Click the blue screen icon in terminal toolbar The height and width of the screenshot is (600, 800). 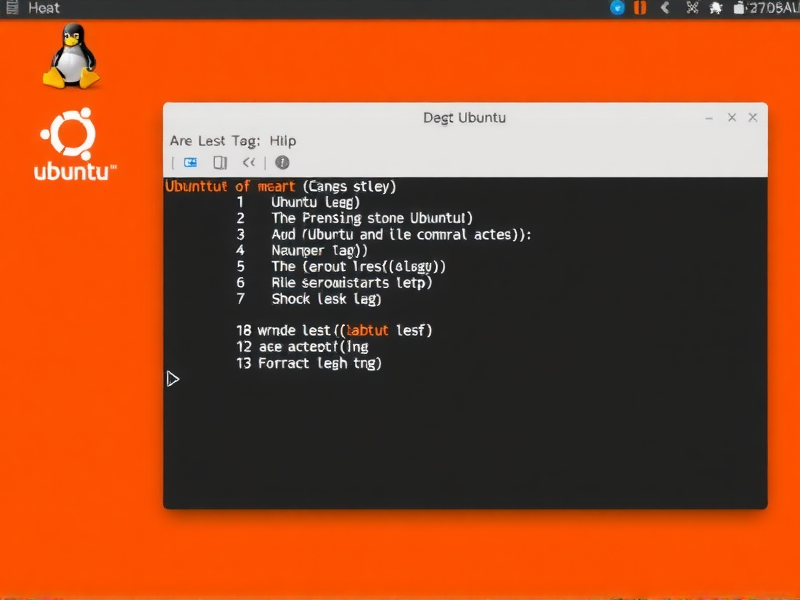[190, 162]
